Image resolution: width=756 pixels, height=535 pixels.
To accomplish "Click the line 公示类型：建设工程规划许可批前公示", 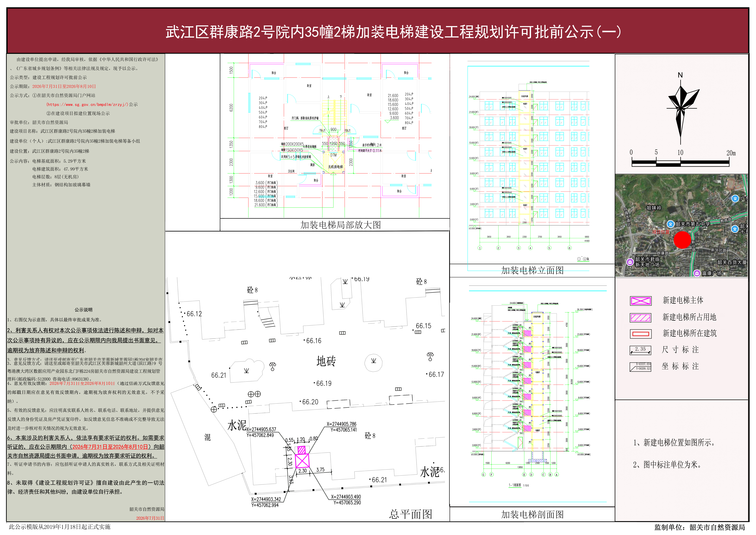I will (48, 77).
